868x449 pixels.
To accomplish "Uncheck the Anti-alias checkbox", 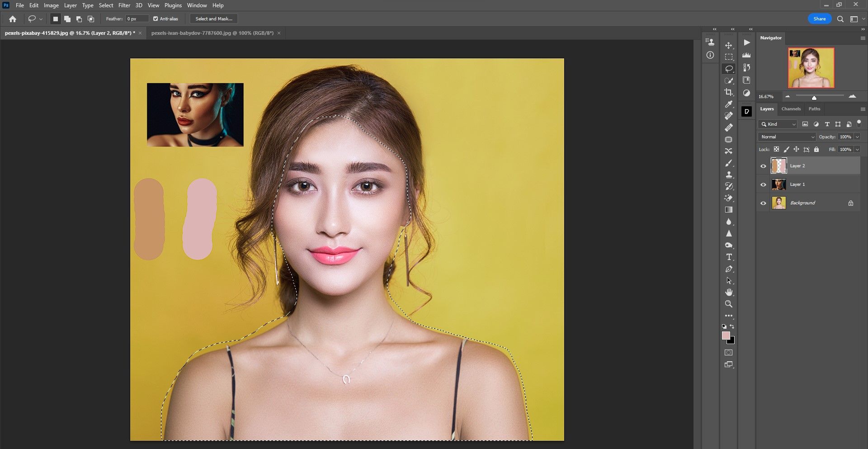I will point(156,19).
